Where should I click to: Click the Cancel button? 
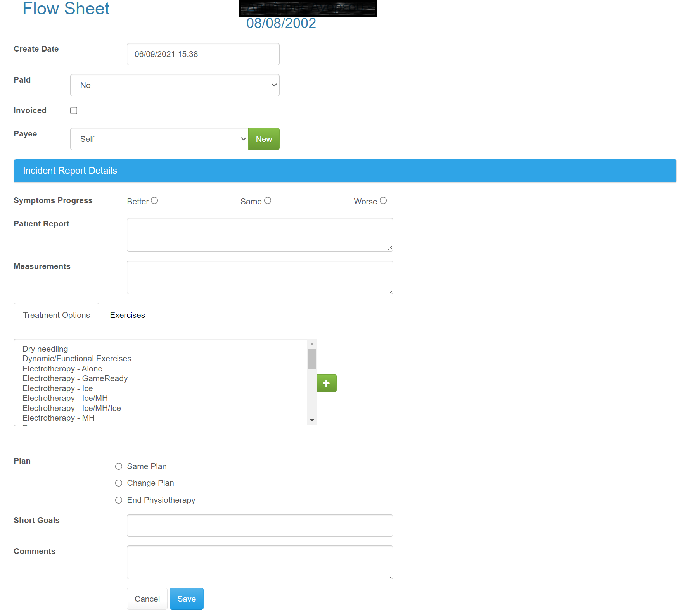147,599
